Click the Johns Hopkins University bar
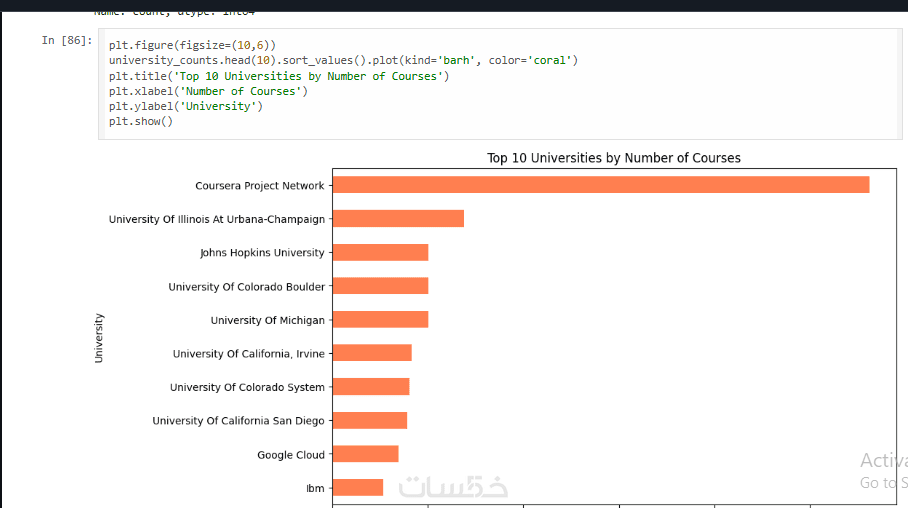 click(x=380, y=252)
